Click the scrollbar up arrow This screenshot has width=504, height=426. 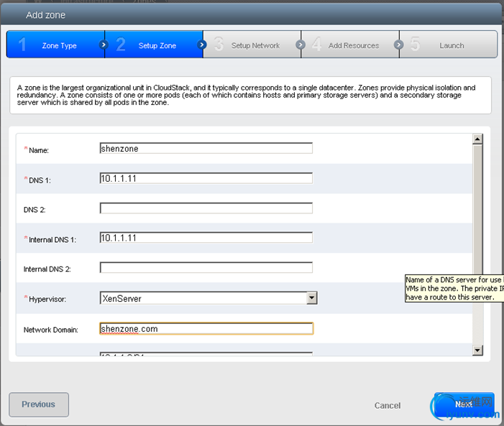click(477, 139)
